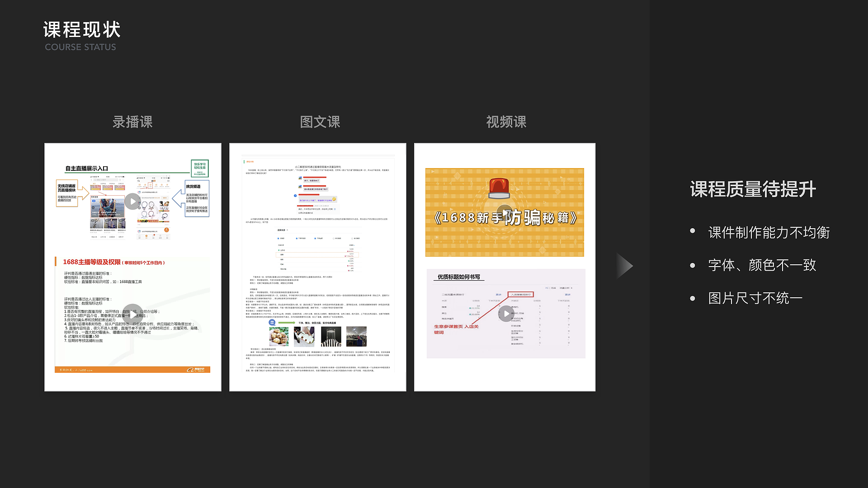This screenshot has width=868, height=488.
Task: Click the striped shirt photo in document
Action: pos(331,337)
